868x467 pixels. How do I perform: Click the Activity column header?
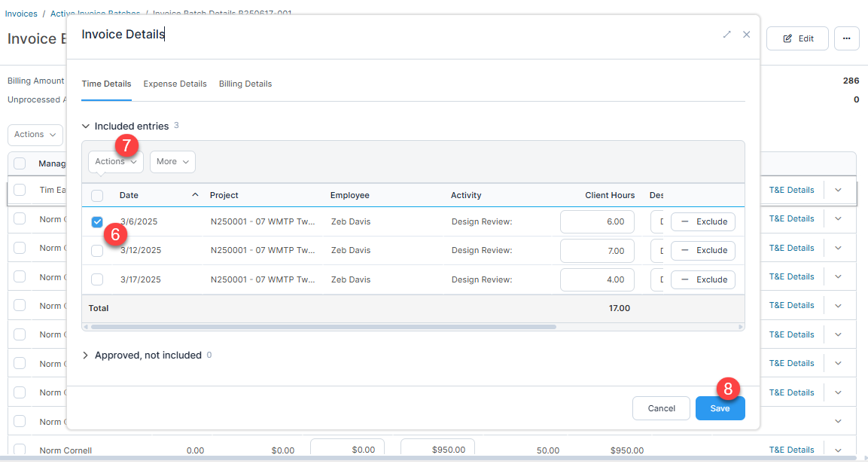coord(466,195)
